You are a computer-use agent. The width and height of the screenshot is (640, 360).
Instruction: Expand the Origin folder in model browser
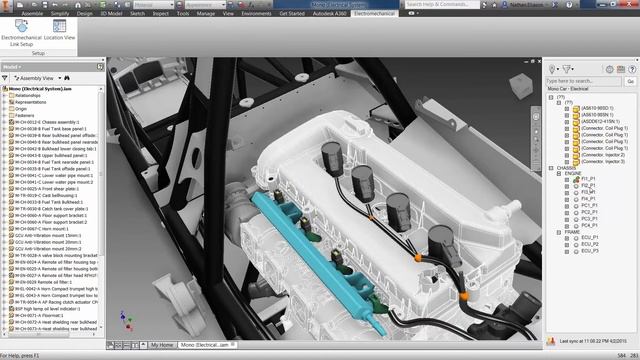(x=4, y=109)
